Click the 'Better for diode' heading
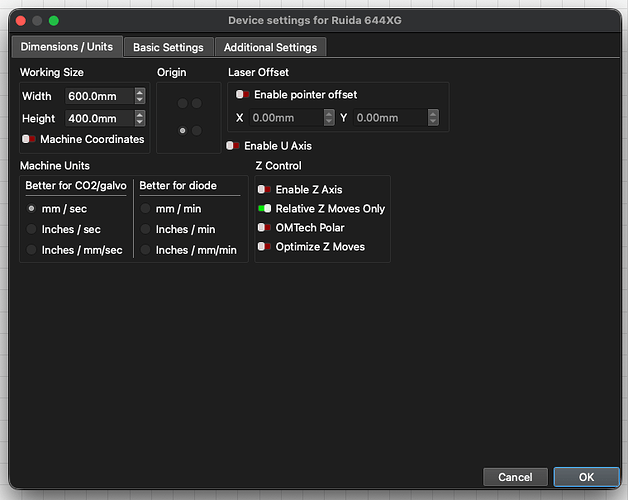Image resolution: width=628 pixels, height=500 pixels. [x=178, y=185]
